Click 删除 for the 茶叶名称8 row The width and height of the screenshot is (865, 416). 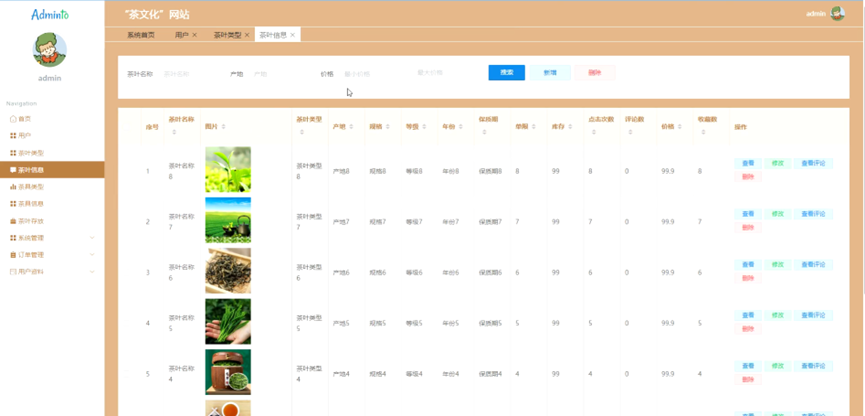click(x=748, y=177)
